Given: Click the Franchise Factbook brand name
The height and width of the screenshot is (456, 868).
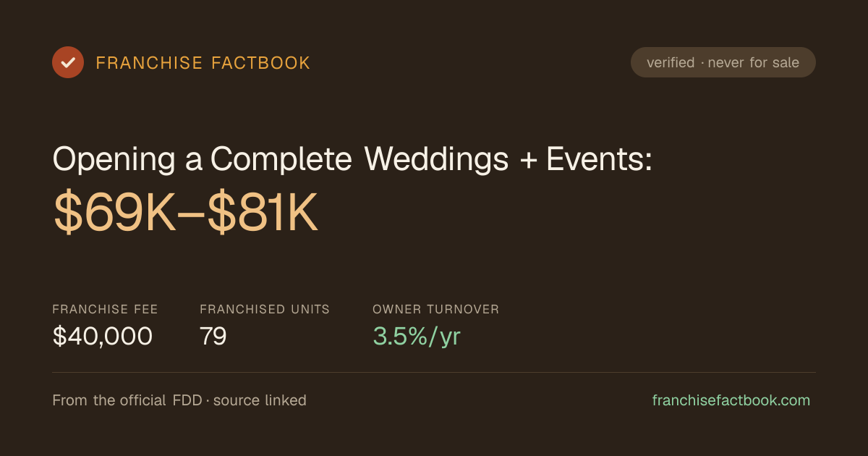Looking at the screenshot, I should 203,63.
